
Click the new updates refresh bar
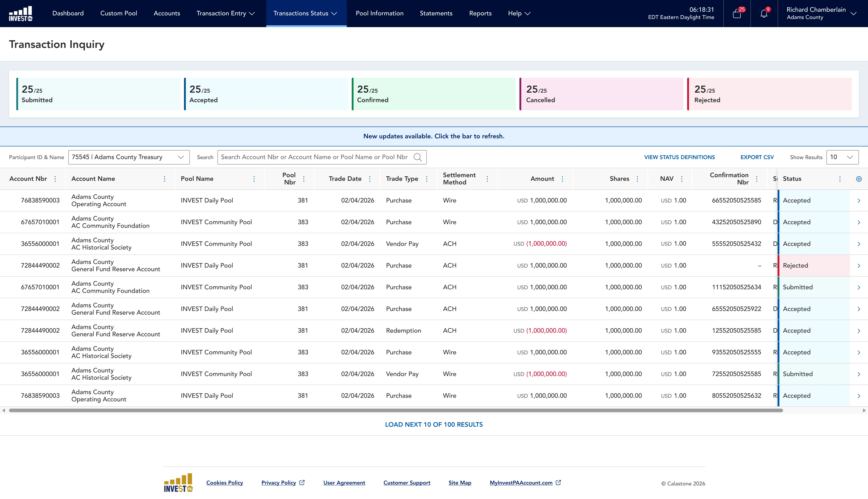(x=434, y=137)
